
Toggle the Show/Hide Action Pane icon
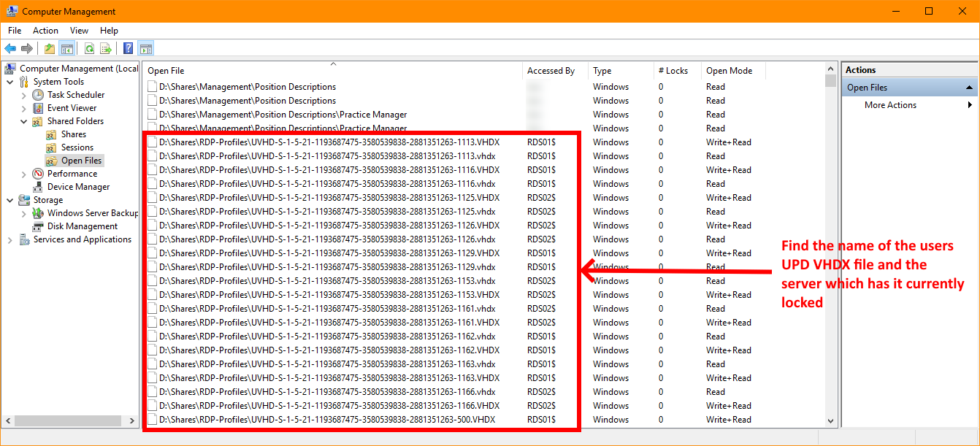[145, 48]
